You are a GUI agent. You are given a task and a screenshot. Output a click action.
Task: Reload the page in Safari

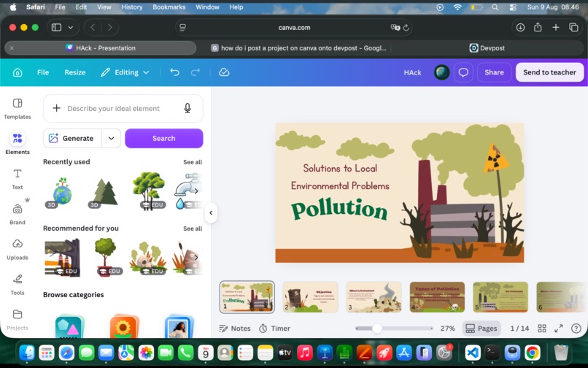tap(406, 28)
